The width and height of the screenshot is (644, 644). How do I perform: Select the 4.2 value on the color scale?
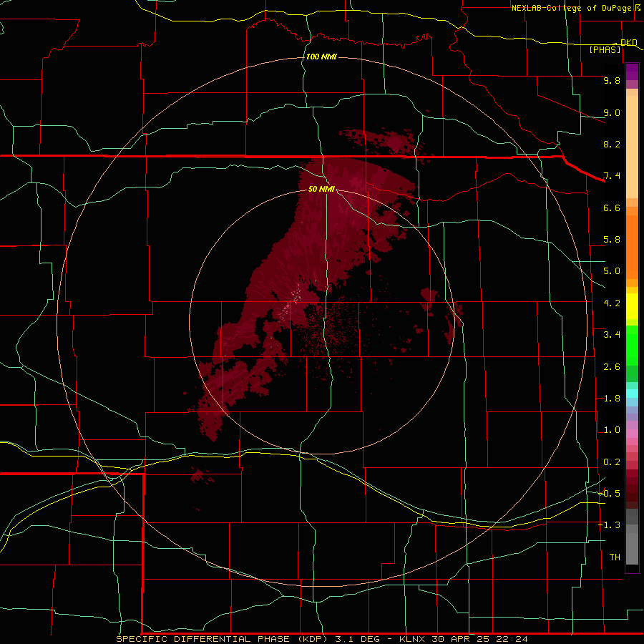coord(612,303)
